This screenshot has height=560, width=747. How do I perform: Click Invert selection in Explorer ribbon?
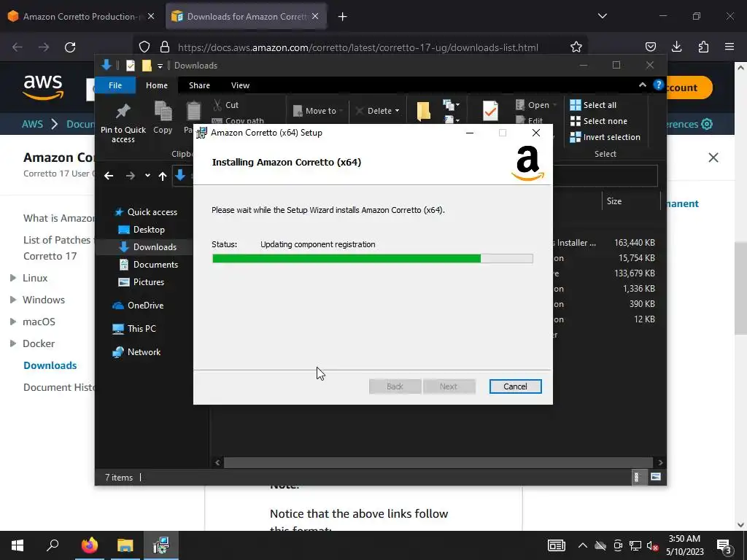[605, 137]
